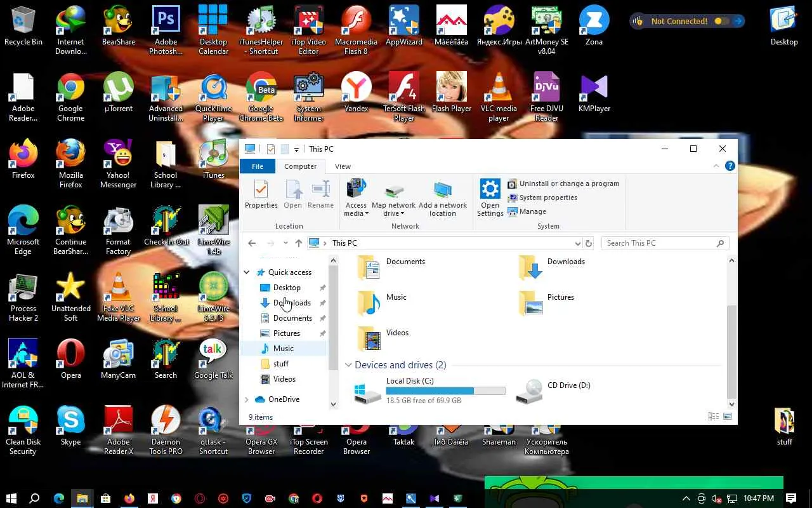Select the QuickTime Player shortcut

click(x=213, y=97)
